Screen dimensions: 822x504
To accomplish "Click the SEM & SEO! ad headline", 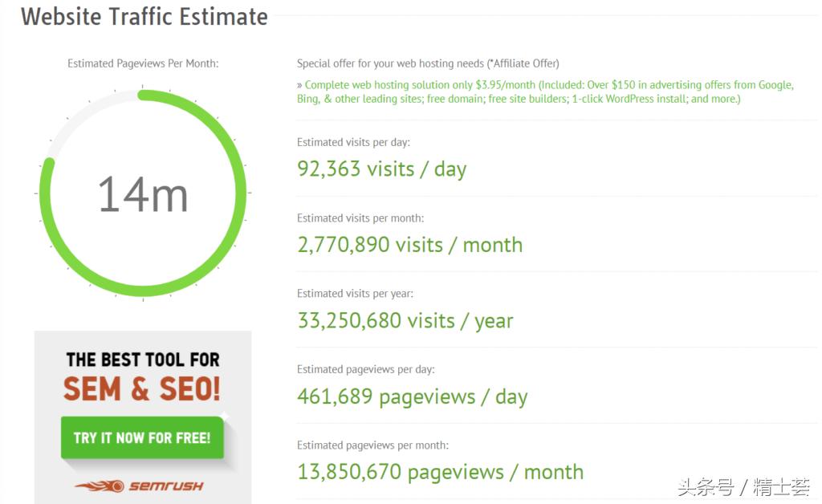I will [142, 388].
